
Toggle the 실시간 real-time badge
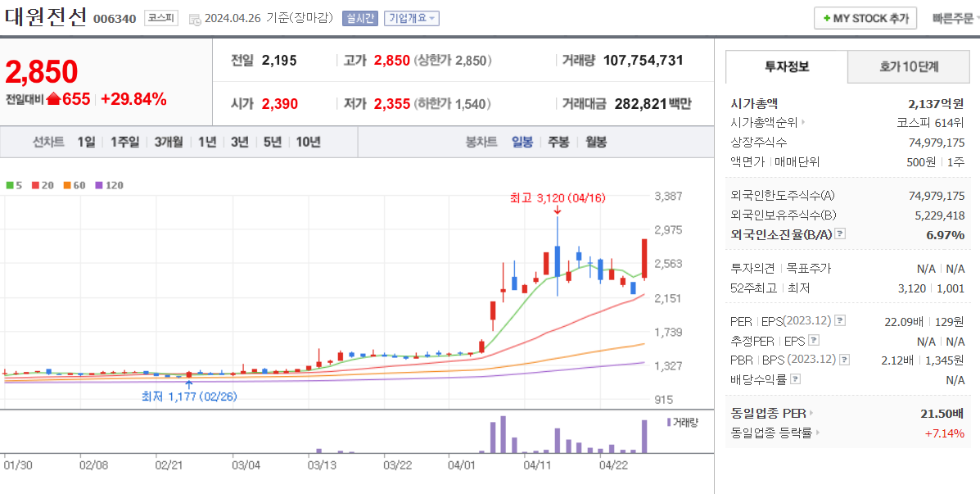(359, 18)
